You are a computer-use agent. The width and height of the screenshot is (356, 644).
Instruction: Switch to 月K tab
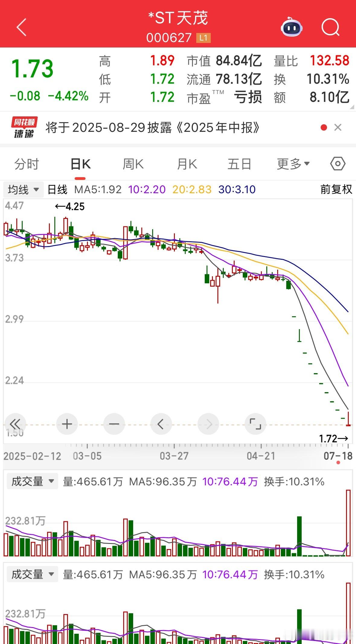pyautogui.click(x=187, y=164)
